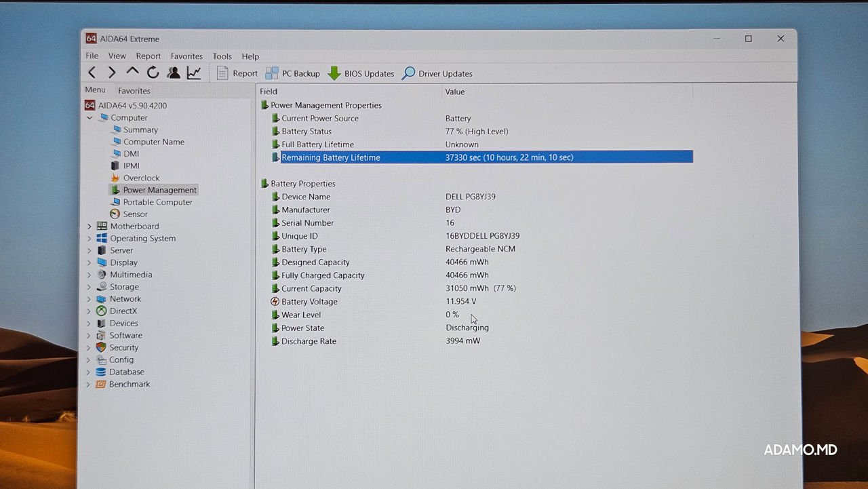
Task: Select the AIDA64 v5.90.4200 root node
Action: pyautogui.click(x=126, y=105)
